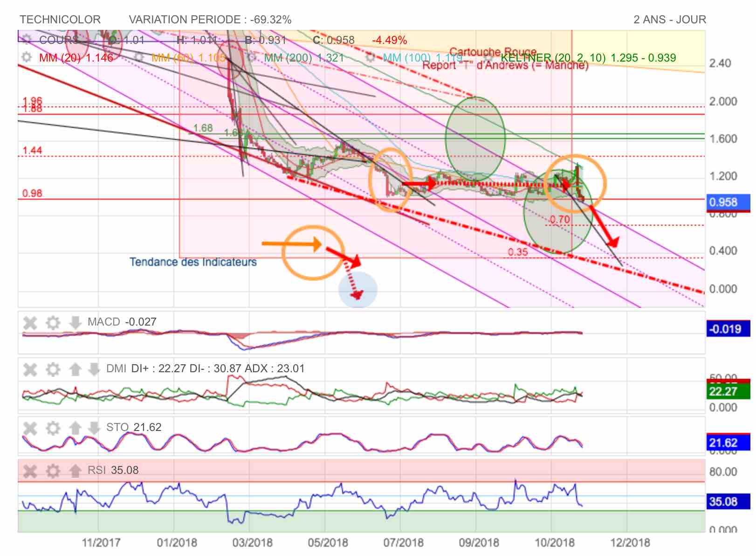Open DMI indicator settings gear
756x556 pixels.
point(53,369)
